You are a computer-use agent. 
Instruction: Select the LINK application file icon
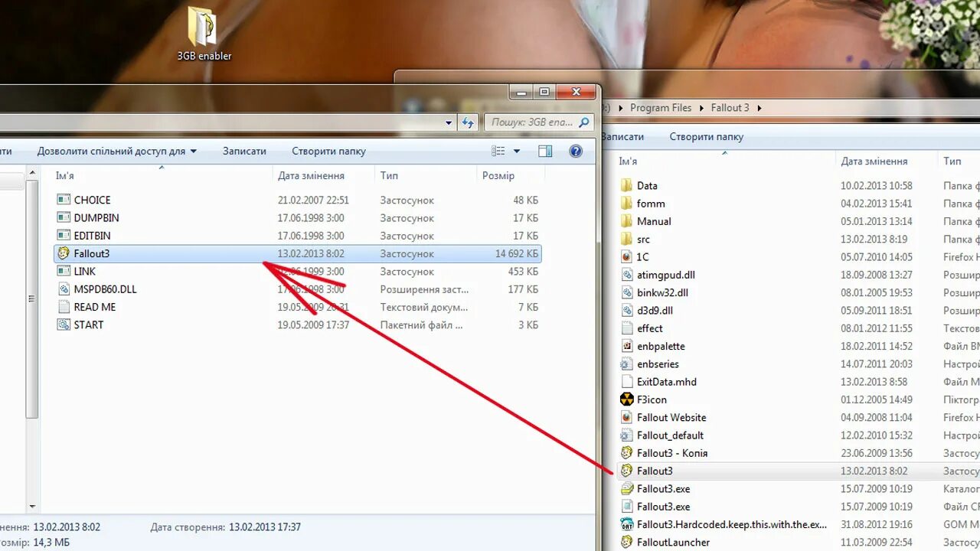[64, 271]
